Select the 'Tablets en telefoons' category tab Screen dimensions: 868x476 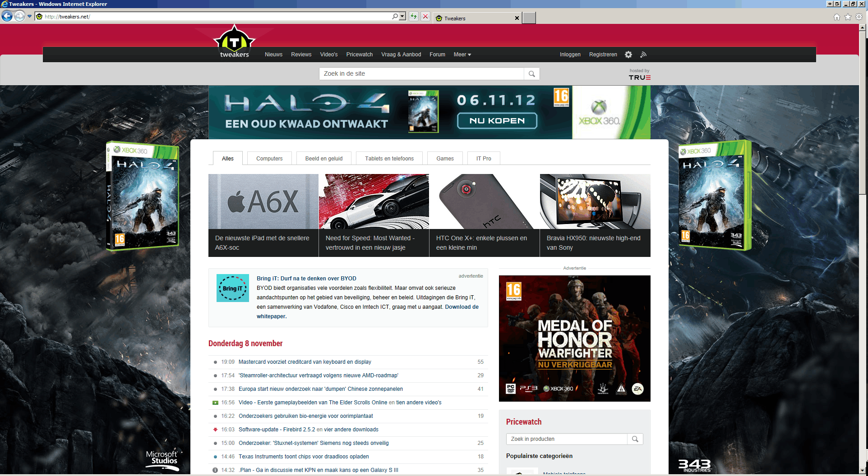(389, 158)
